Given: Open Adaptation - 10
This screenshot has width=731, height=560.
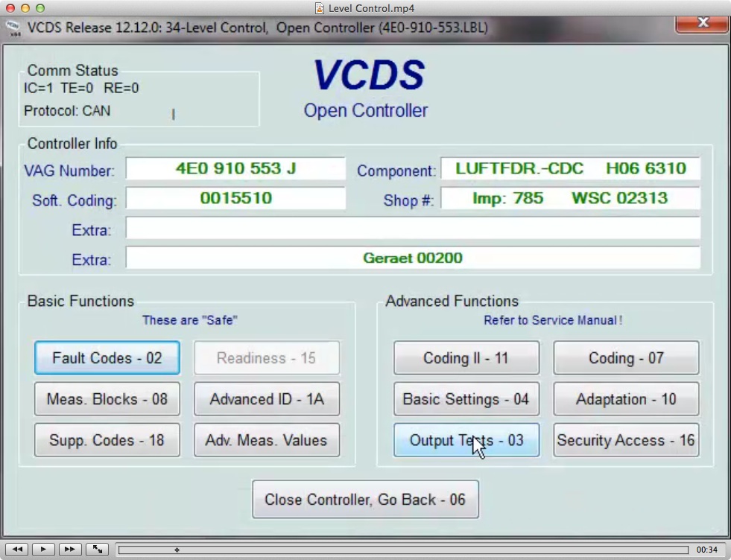Looking at the screenshot, I should coord(626,399).
